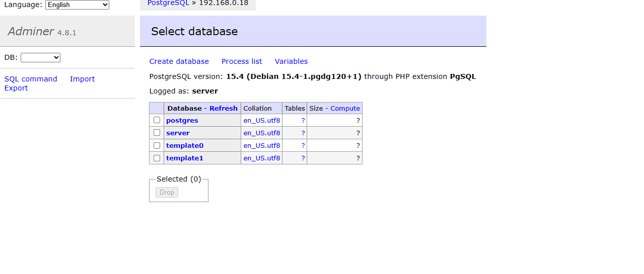
Task: Open the SQL command page
Action: pos(31,79)
